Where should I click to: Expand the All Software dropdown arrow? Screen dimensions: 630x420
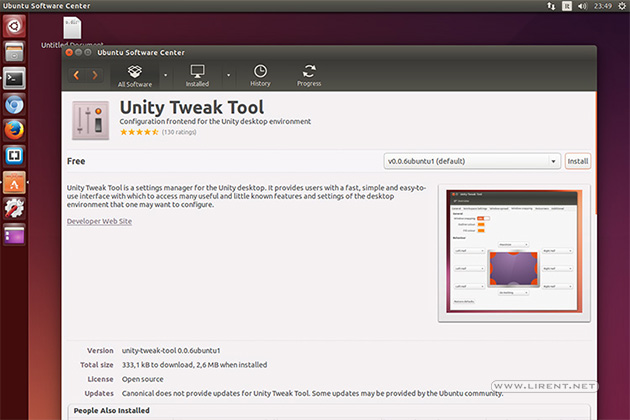click(x=165, y=75)
